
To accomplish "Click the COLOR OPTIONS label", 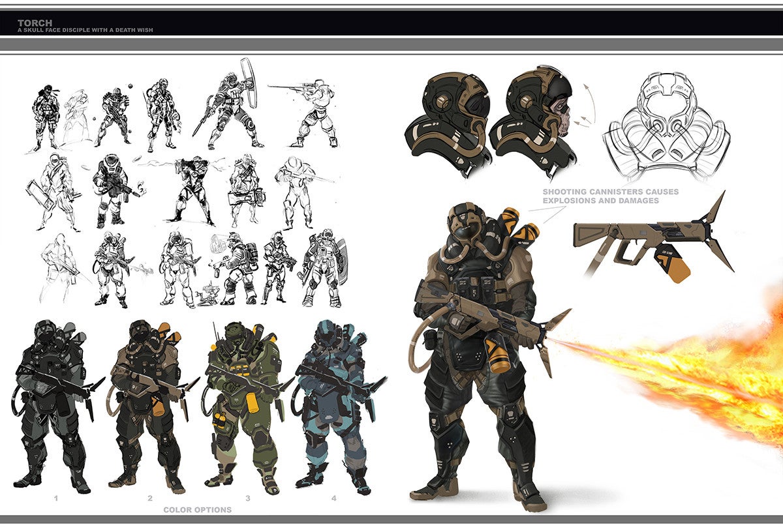I will click(x=197, y=509).
